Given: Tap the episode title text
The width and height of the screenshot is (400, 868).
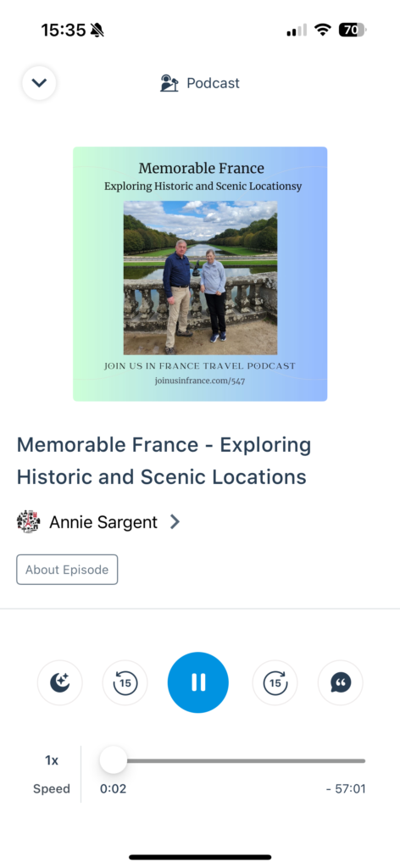Looking at the screenshot, I should tap(164, 460).
